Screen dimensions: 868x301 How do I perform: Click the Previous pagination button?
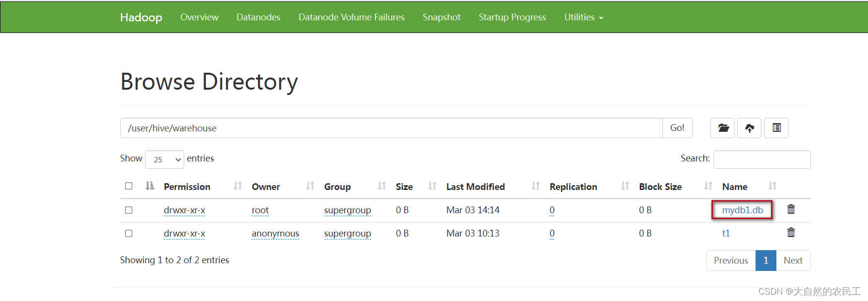(x=731, y=260)
